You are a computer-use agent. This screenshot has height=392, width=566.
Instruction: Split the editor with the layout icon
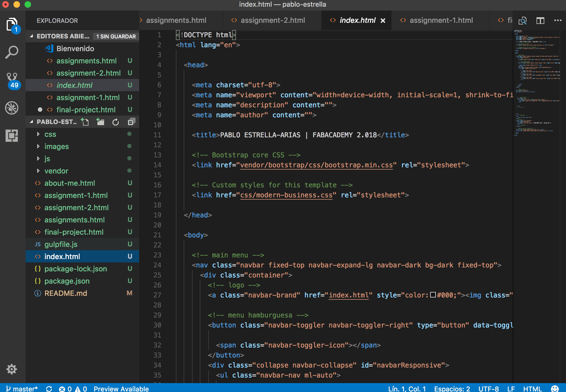[540, 21]
